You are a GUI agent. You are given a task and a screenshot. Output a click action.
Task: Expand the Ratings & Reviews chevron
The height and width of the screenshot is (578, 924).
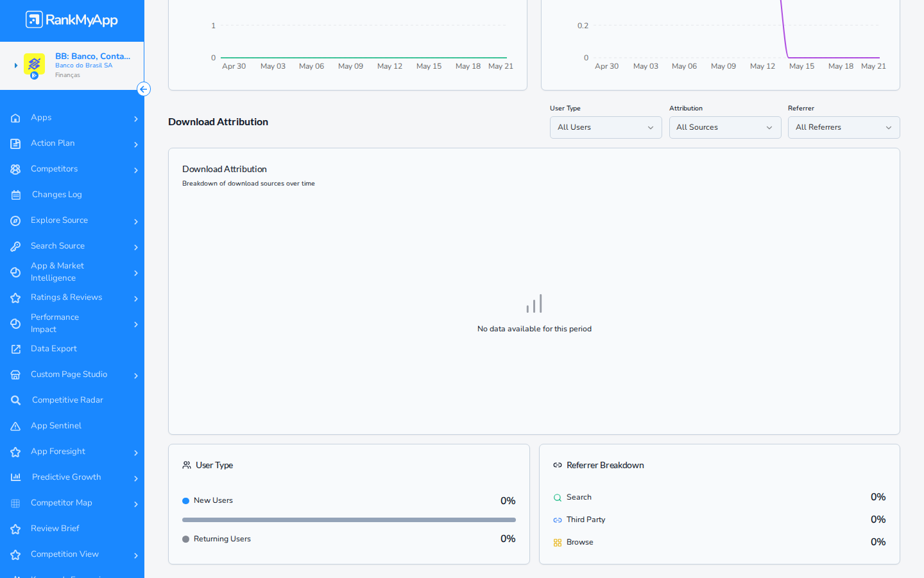(x=136, y=299)
